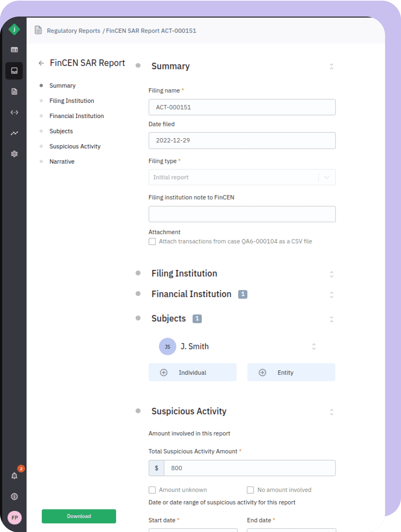Select Suspicious Activity in left outline
Screen dimensions: 401x532
[75, 146]
